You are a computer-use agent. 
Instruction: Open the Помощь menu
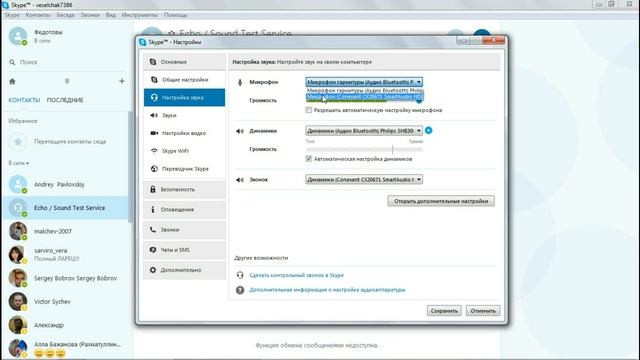tap(176, 15)
